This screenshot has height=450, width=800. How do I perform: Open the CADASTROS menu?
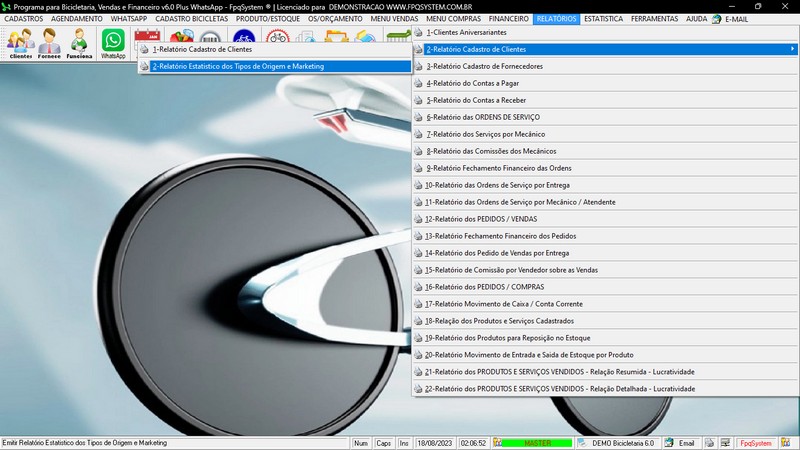click(23, 19)
